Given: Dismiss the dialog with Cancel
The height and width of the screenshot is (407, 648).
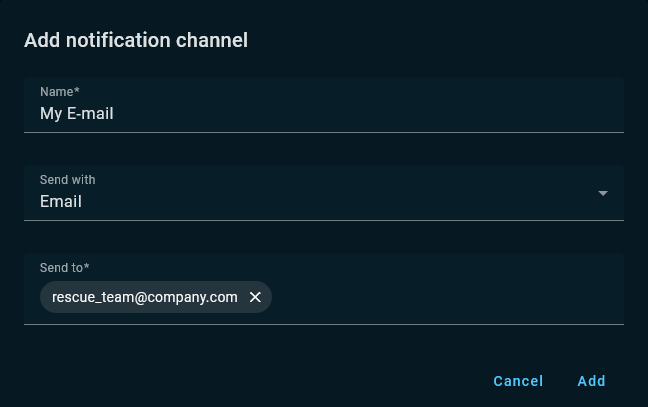Looking at the screenshot, I should click(x=518, y=381).
